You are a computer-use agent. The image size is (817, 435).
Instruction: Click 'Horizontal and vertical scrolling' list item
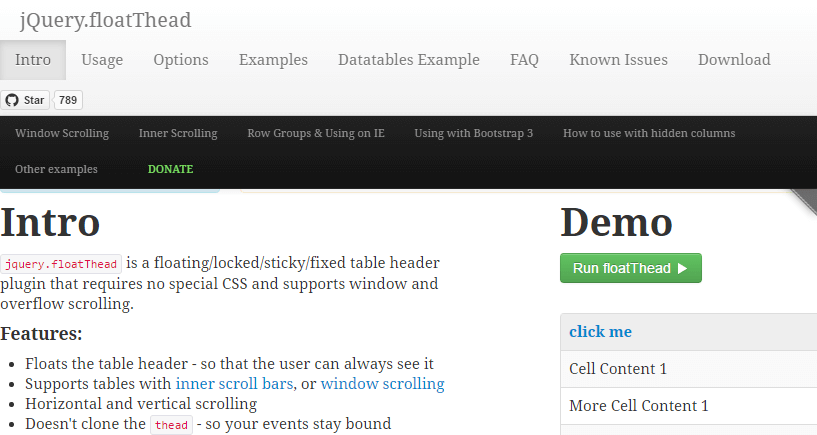click(x=141, y=404)
